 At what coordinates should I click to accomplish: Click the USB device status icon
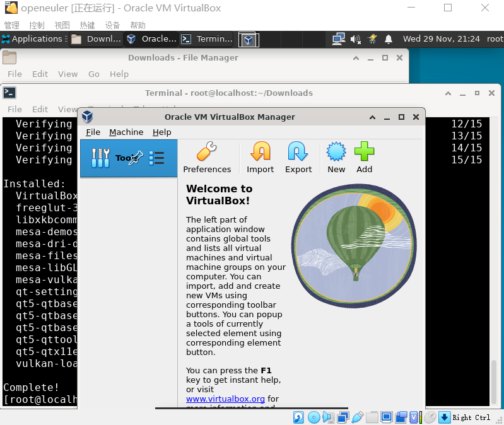pyautogui.click(x=358, y=417)
